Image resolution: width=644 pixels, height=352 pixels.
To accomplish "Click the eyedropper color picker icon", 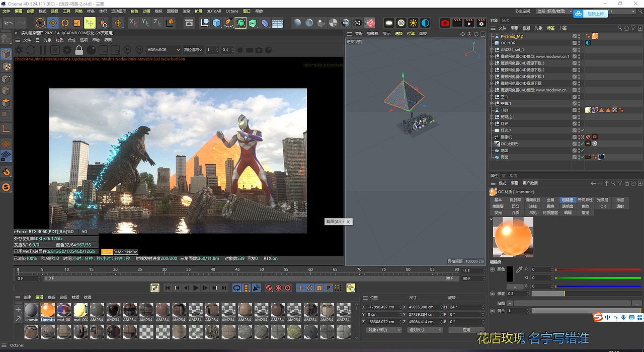I will (520, 270).
